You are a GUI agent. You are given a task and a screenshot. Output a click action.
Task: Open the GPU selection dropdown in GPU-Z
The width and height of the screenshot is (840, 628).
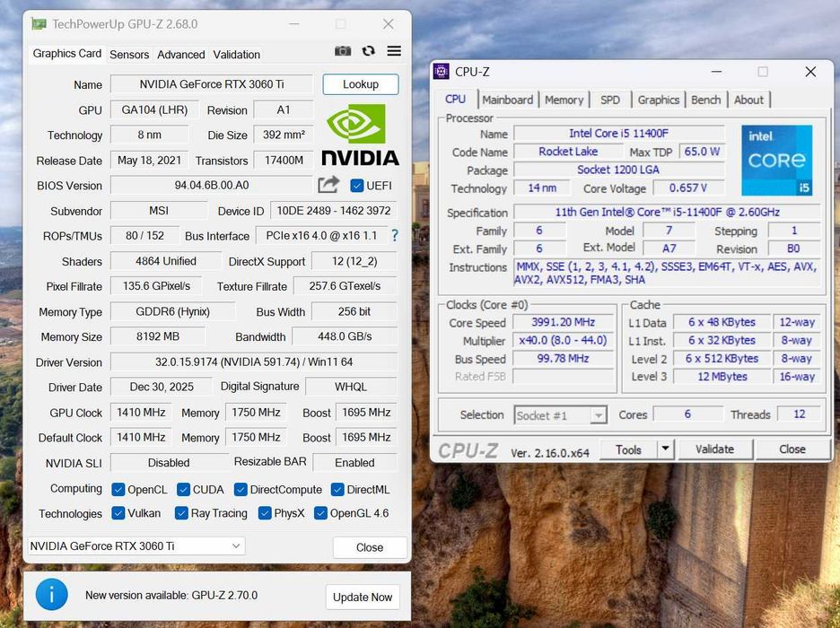[x=136, y=546]
